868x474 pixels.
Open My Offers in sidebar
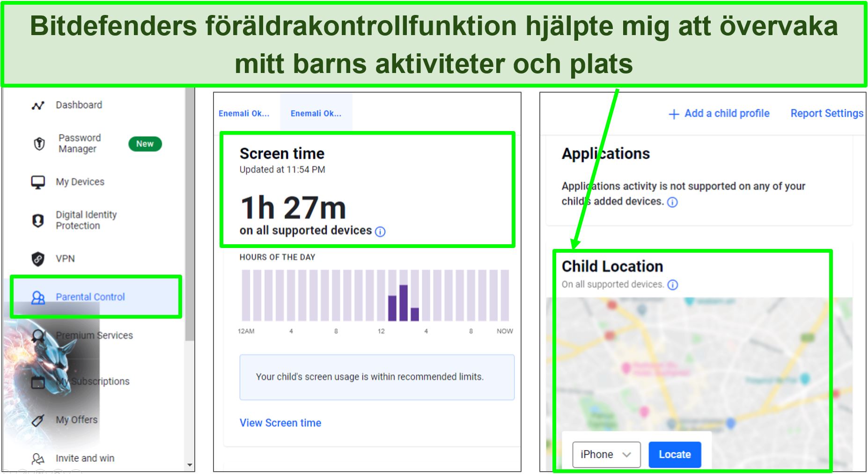point(77,420)
